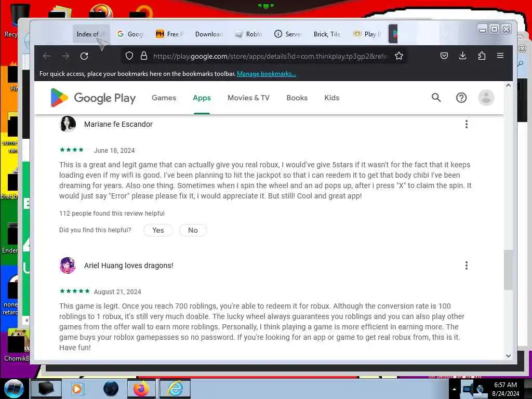Open the Games section
This screenshot has width=532, height=399.
(164, 98)
